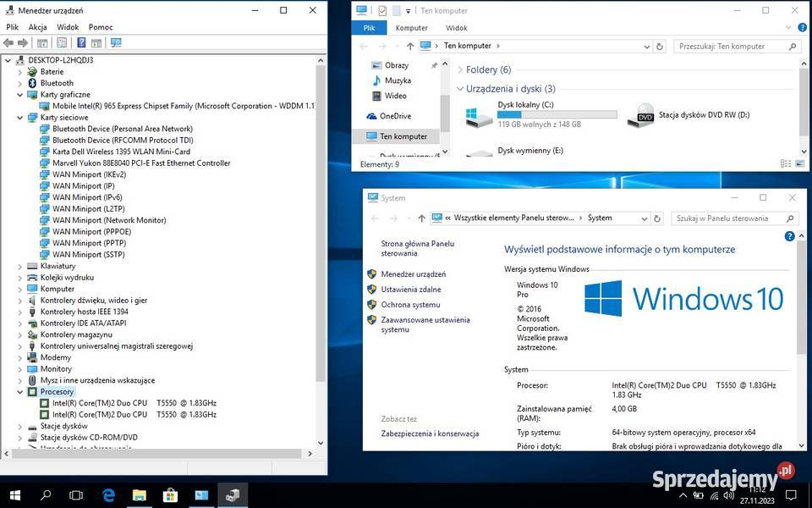Click the question mark help icon in Device Manager toolbar
Screen dimensions: 812x508
click(x=81, y=43)
